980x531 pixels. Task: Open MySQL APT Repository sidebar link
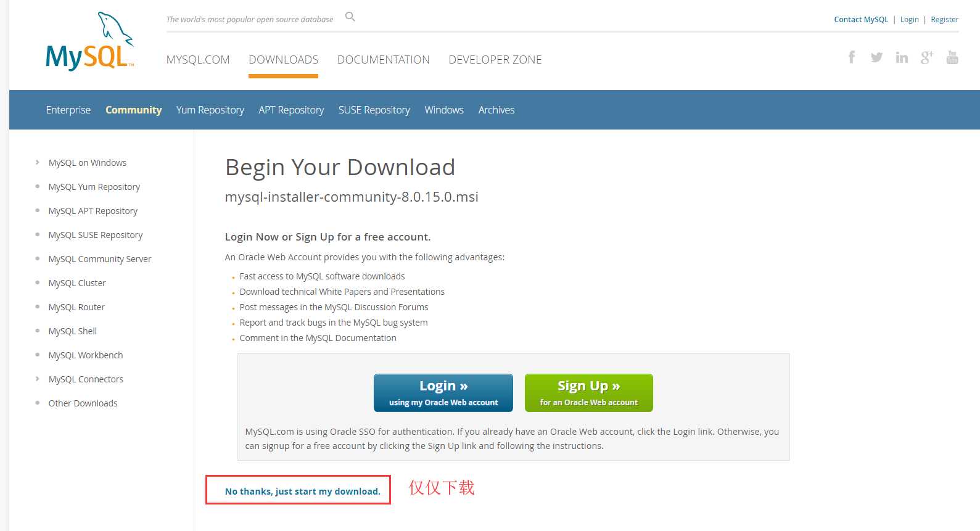click(x=93, y=211)
